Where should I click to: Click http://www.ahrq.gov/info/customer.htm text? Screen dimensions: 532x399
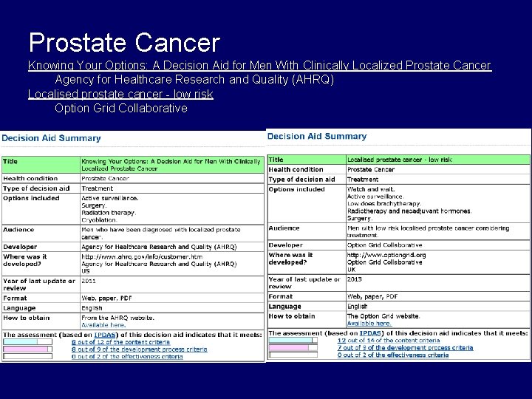click(x=142, y=256)
